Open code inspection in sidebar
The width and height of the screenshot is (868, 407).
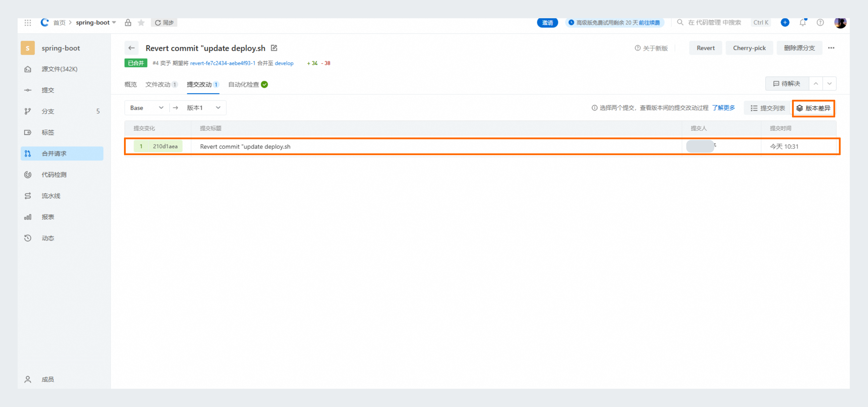(62, 175)
